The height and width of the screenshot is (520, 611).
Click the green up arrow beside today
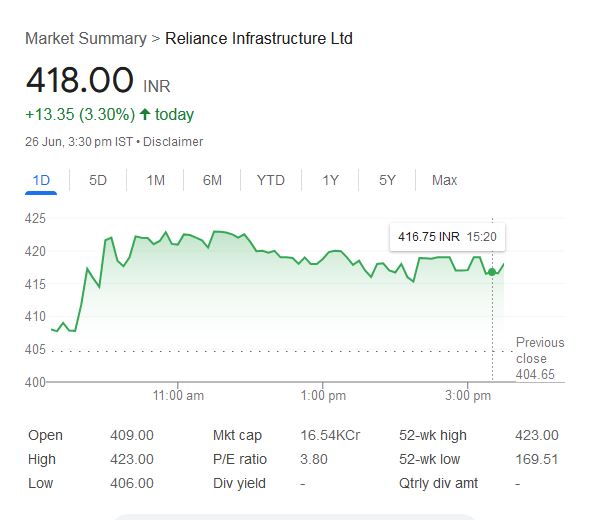point(145,114)
